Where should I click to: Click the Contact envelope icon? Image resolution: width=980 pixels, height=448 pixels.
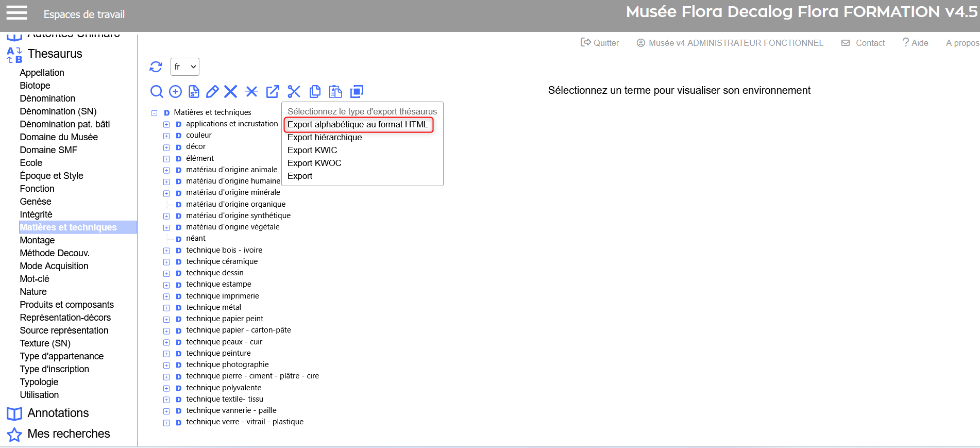(846, 43)
